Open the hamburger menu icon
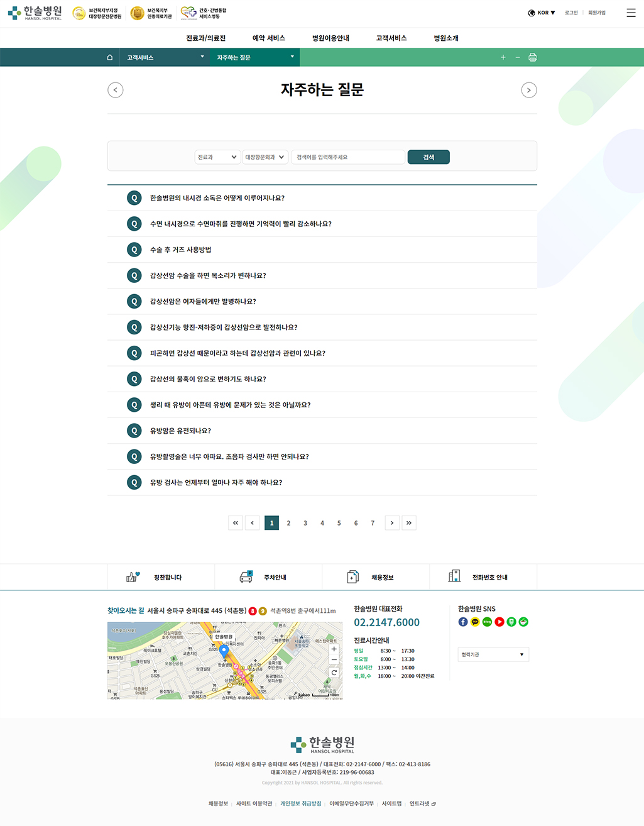The height and width of the screenshot is (826, 644). pos(631,13)
